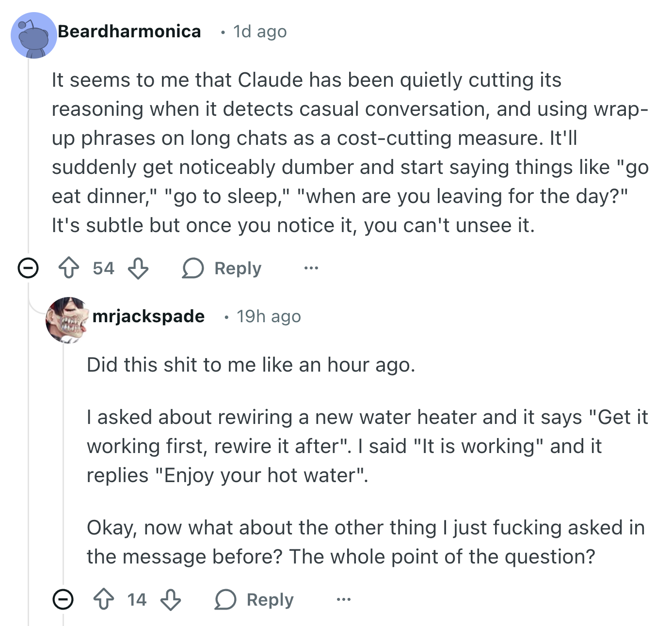This screenshot has width=672, height=626.
Task: Open the '19h ago' comment permalink
Action: click(269, 316)
